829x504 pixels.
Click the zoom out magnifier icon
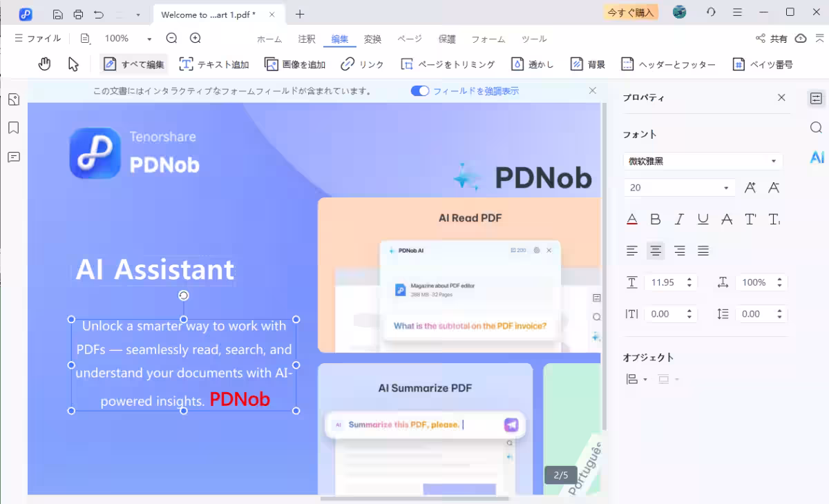(171, 39)
